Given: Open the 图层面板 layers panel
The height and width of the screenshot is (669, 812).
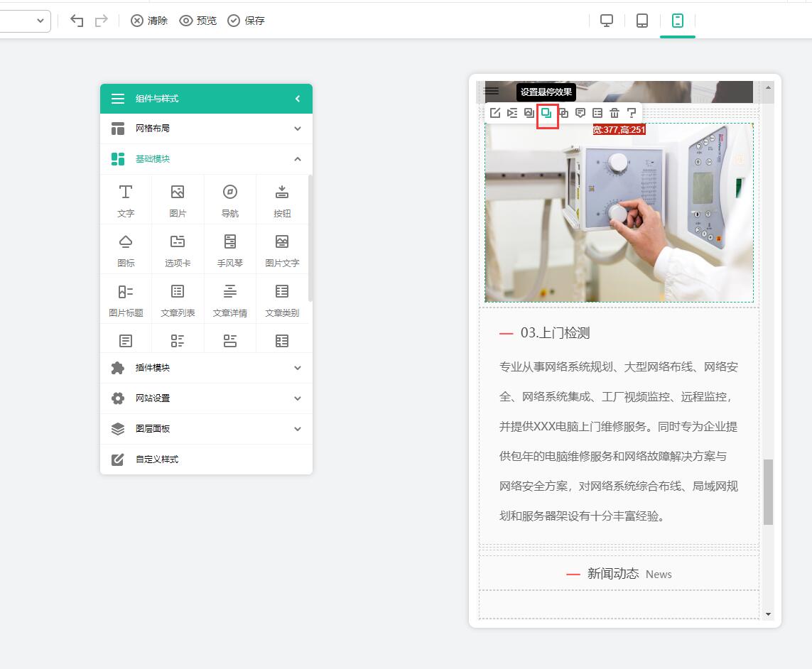Looking at the screenshot, I should tap(206, 429).
